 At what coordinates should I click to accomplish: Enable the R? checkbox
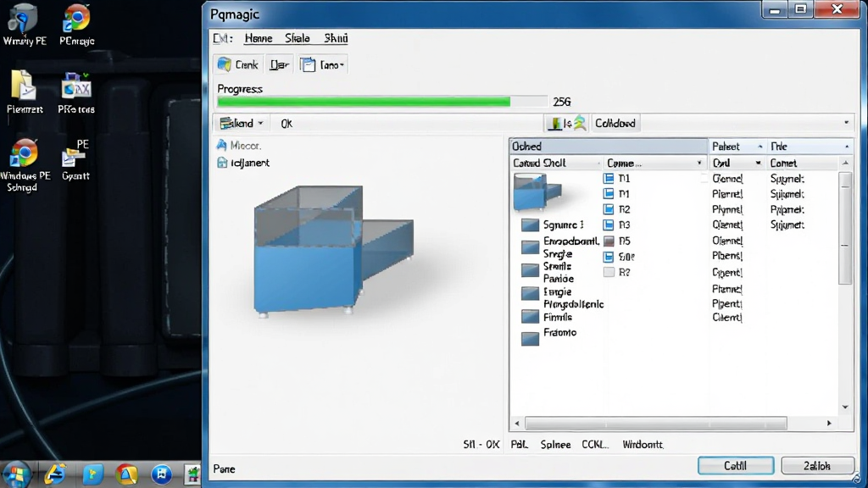609,272
